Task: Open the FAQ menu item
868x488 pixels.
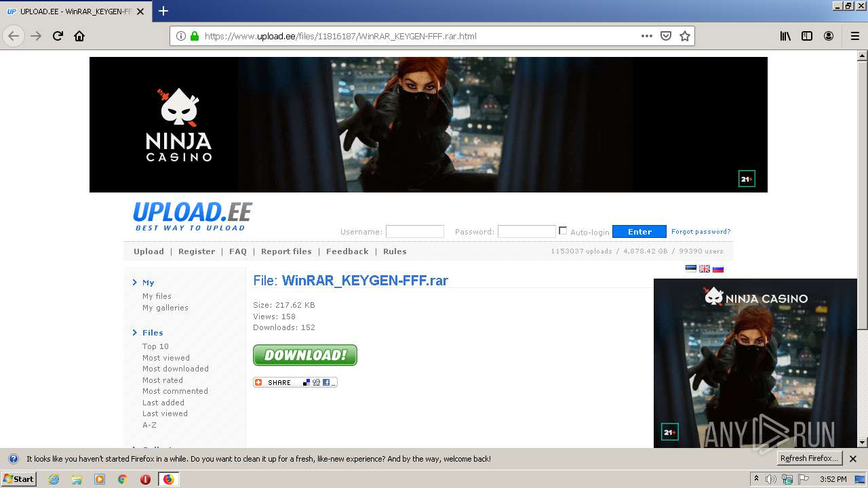Action: point(238,251)
